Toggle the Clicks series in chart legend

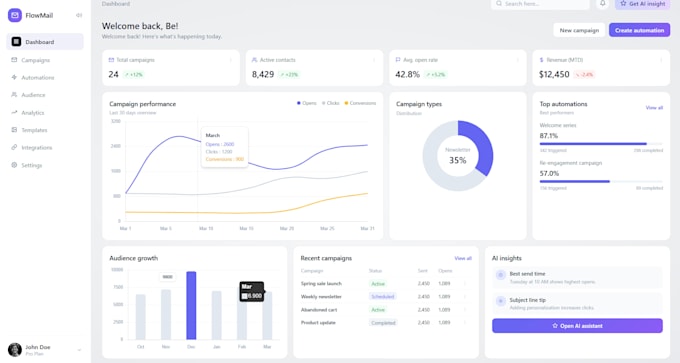tap(330, 103)
